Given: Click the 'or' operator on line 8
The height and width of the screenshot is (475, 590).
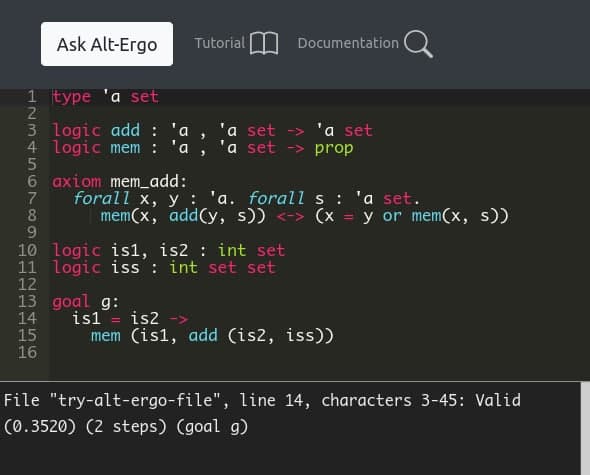Looking at the screenshot, I should [392, 216].
